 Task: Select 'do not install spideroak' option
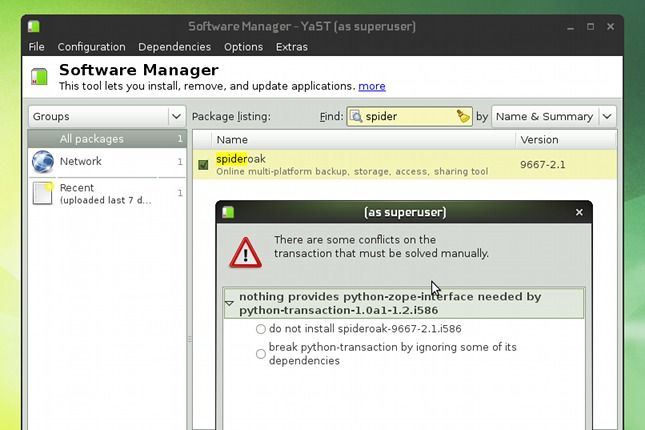click(x=260, y=329)
